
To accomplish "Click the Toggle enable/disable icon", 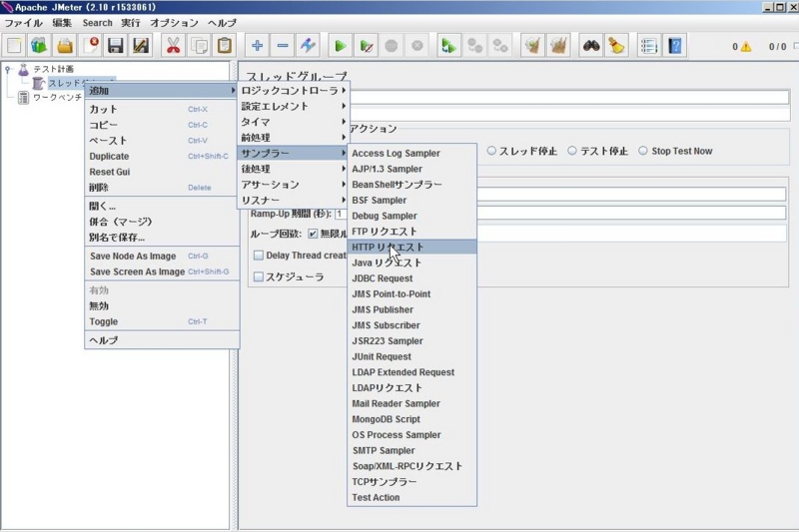I will point(308,46).
